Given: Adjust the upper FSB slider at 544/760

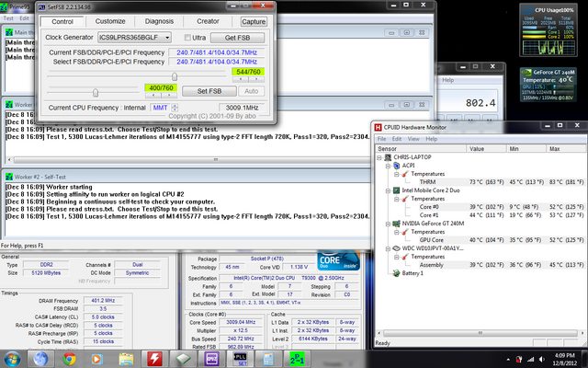Looking at the screenshot, I should click(x=175, y=76).
